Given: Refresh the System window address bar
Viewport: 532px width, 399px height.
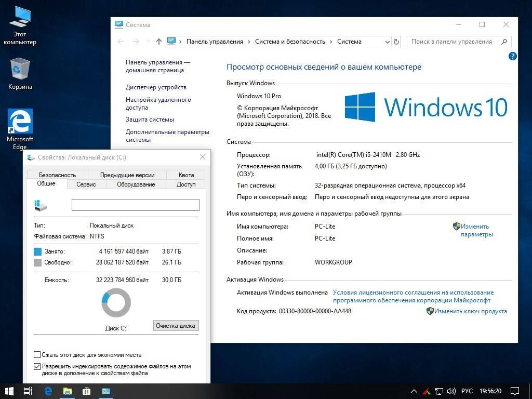Looking at the screenshot, I should tap(396, 42).
